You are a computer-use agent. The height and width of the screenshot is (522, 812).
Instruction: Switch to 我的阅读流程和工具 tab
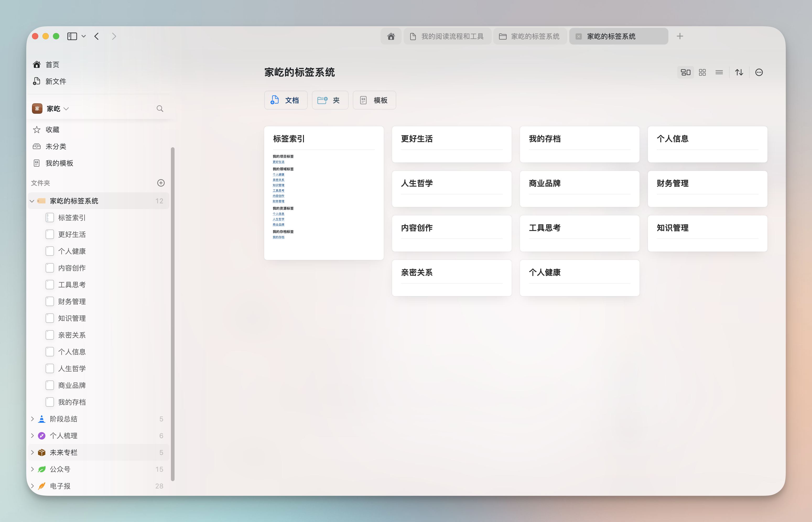tap(447, 36)
